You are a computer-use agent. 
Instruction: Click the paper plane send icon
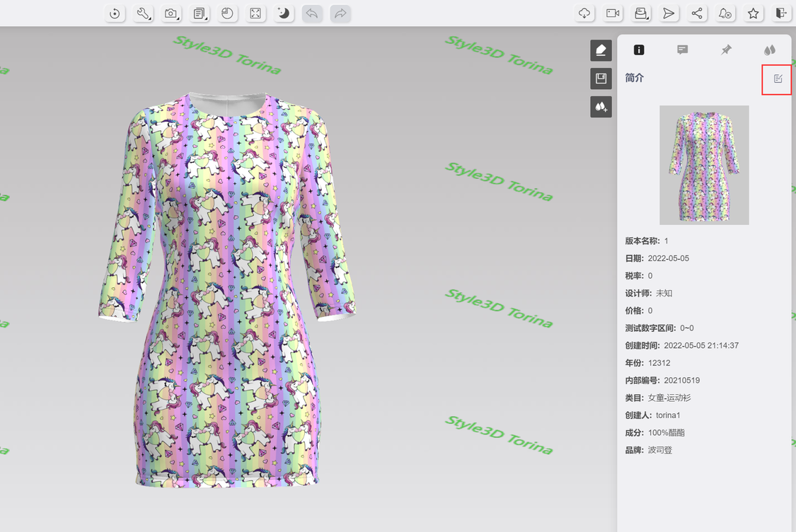[669, 13]
